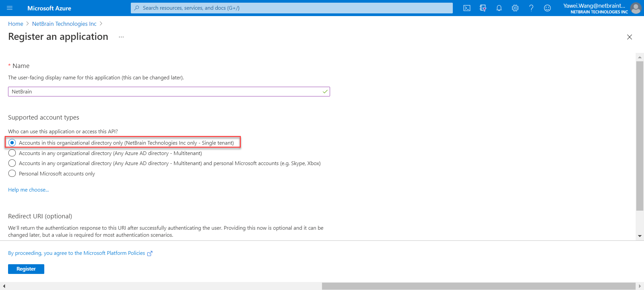644x290 pixels.
Task: Choose Multitenant and personal Microsoft accounts
Action: (12, 163)
